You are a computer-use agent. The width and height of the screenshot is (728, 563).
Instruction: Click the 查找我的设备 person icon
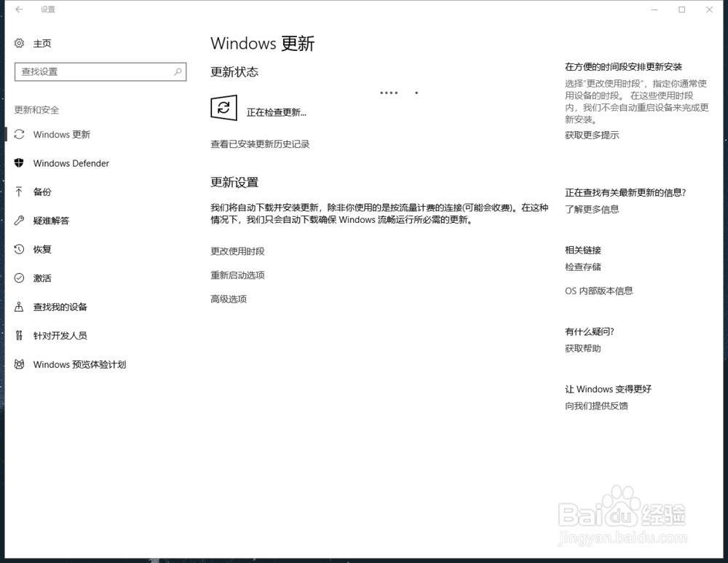[19, 307]
